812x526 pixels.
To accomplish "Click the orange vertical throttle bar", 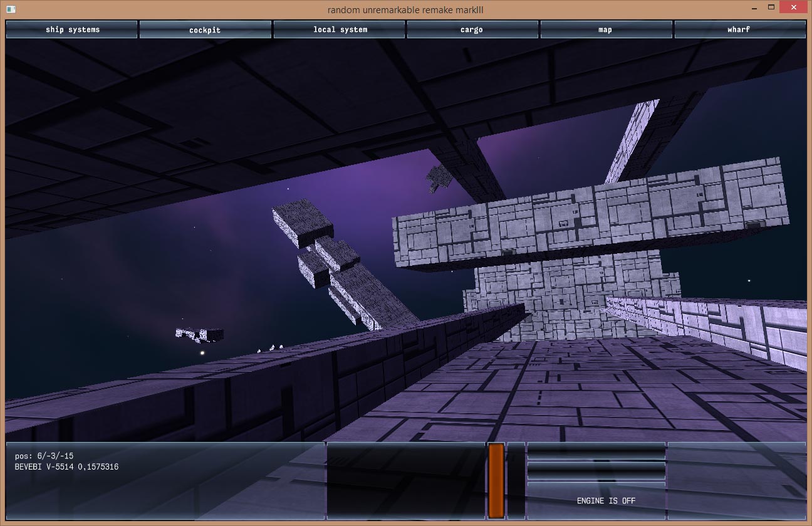I will (x=496, y=480).
